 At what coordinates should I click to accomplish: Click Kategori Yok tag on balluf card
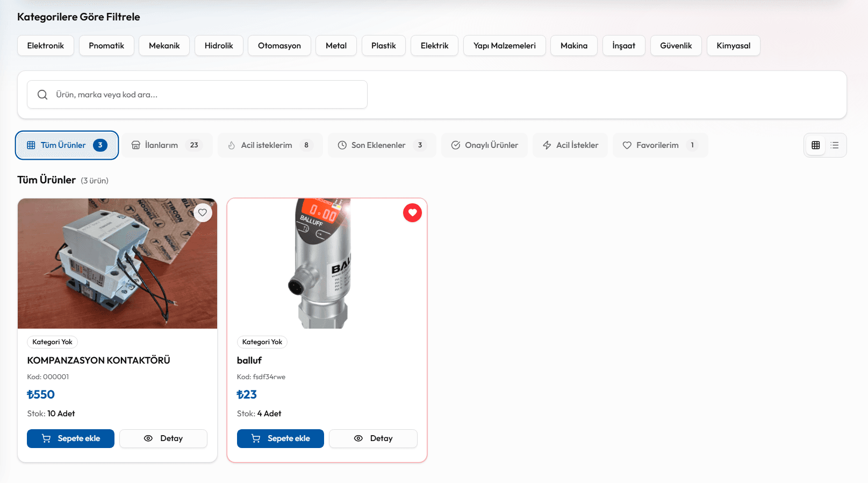pos(262,342)
